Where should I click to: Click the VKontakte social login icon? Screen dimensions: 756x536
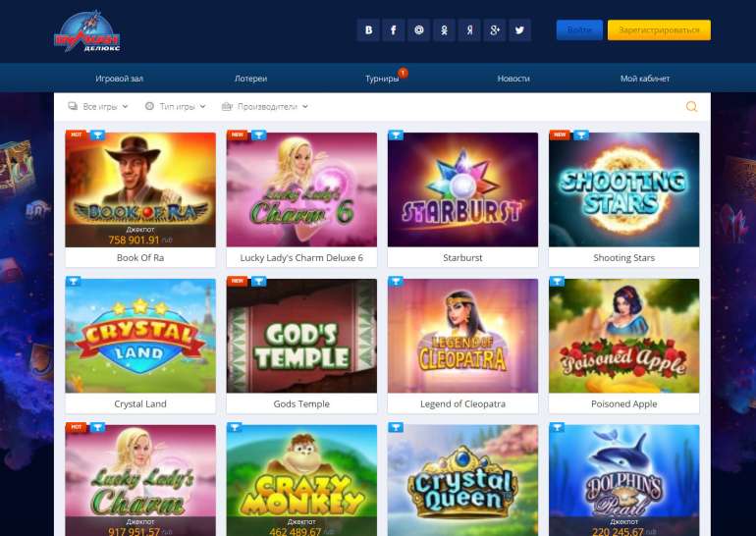point(368,30)
